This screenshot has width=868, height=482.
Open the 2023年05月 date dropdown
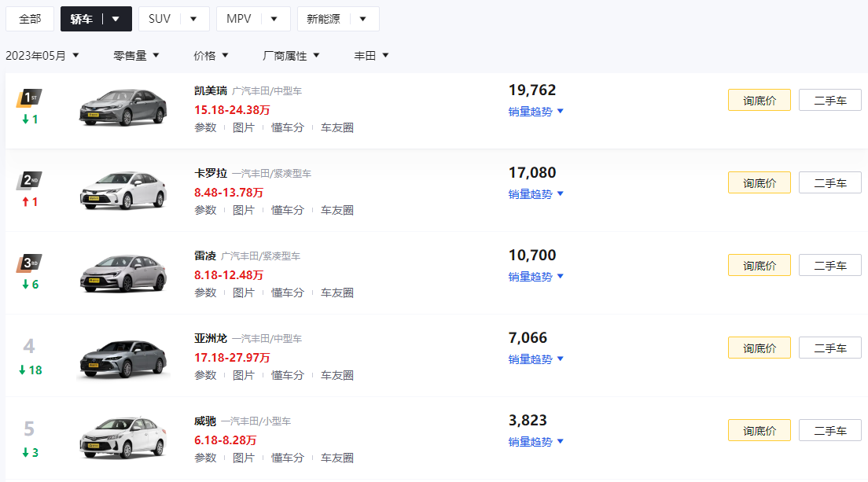point(42,55)
